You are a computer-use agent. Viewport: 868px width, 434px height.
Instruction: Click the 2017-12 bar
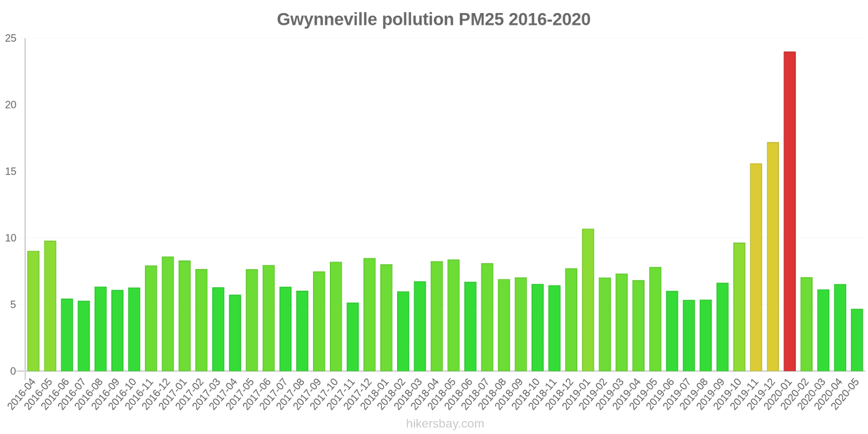tap(369, 315)
